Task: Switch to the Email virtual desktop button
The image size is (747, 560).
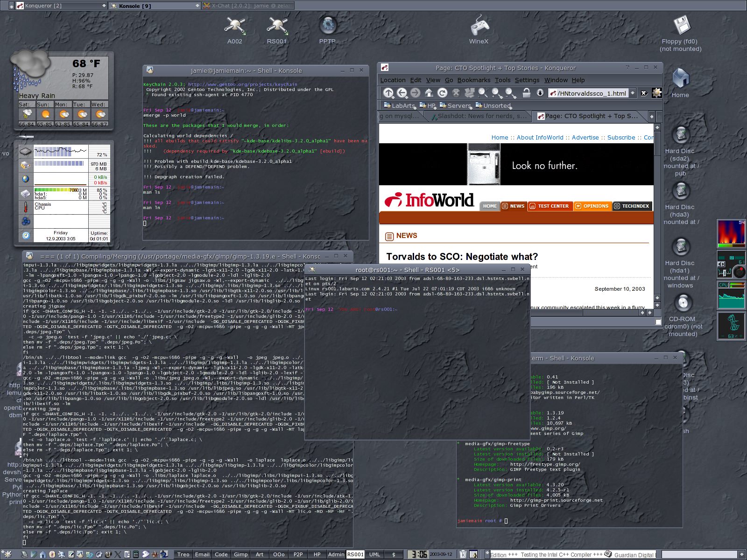Action: pyautogui.click(x=202, y=554)
